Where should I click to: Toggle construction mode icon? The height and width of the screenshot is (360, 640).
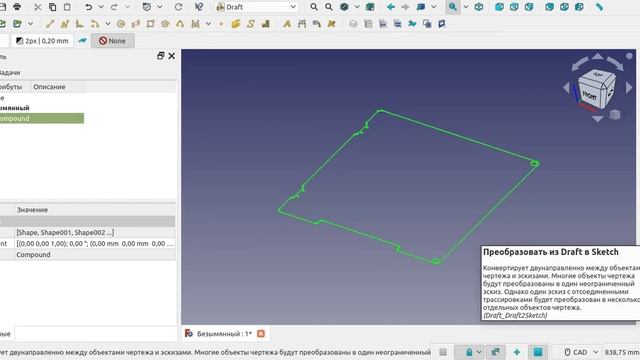coord(82,40)
